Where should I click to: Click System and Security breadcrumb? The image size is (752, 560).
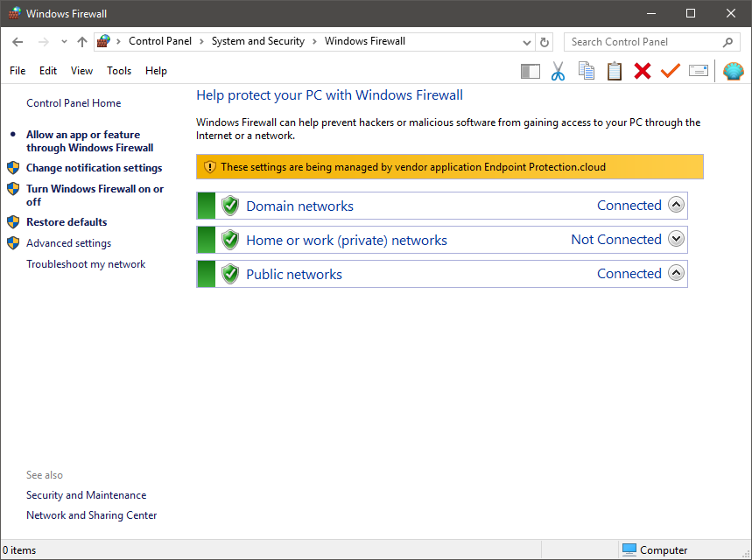coord(258,41)
